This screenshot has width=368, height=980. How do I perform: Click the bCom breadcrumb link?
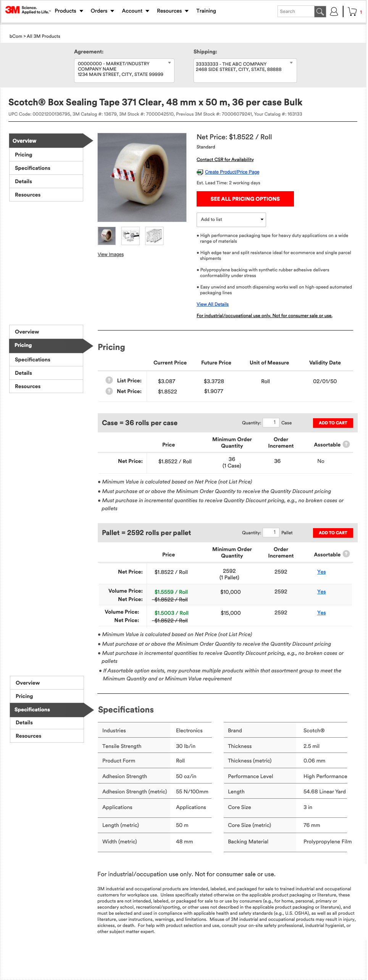[x=16, y=36]
